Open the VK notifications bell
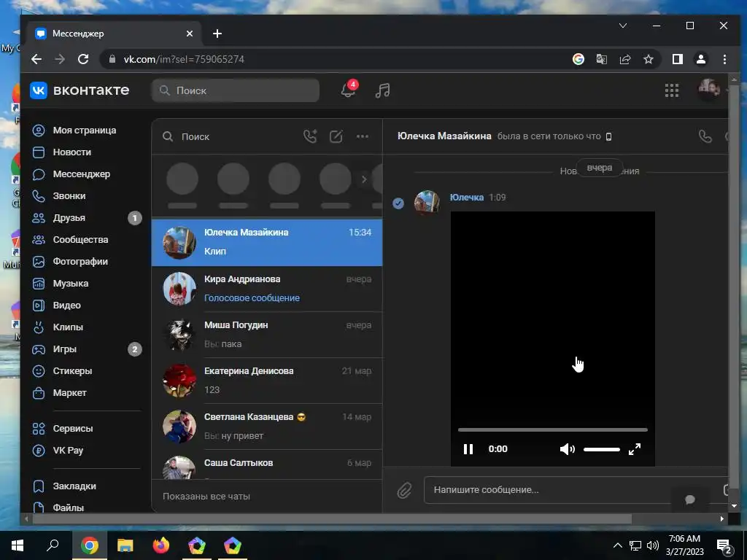Screen dimensions: 747x560 [x=348, y=90]
